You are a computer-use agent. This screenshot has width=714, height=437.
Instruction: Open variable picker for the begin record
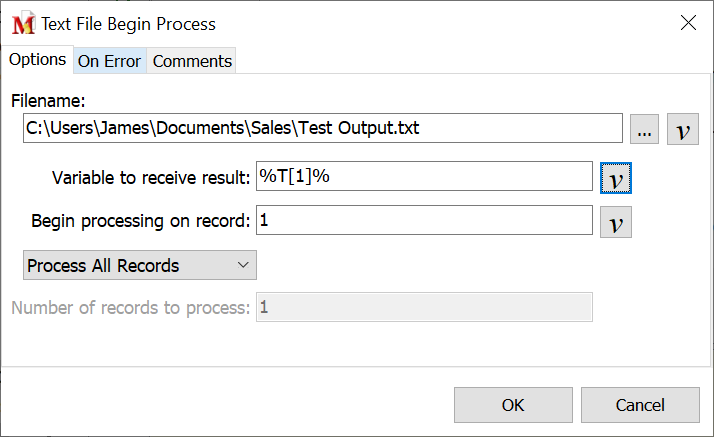coord(616,221)
